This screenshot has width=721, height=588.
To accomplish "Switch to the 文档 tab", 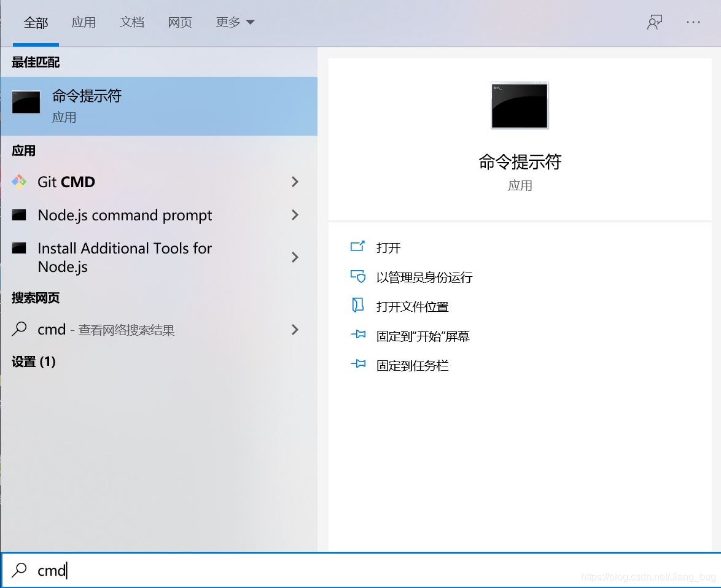I will click(x=131, y=22).
